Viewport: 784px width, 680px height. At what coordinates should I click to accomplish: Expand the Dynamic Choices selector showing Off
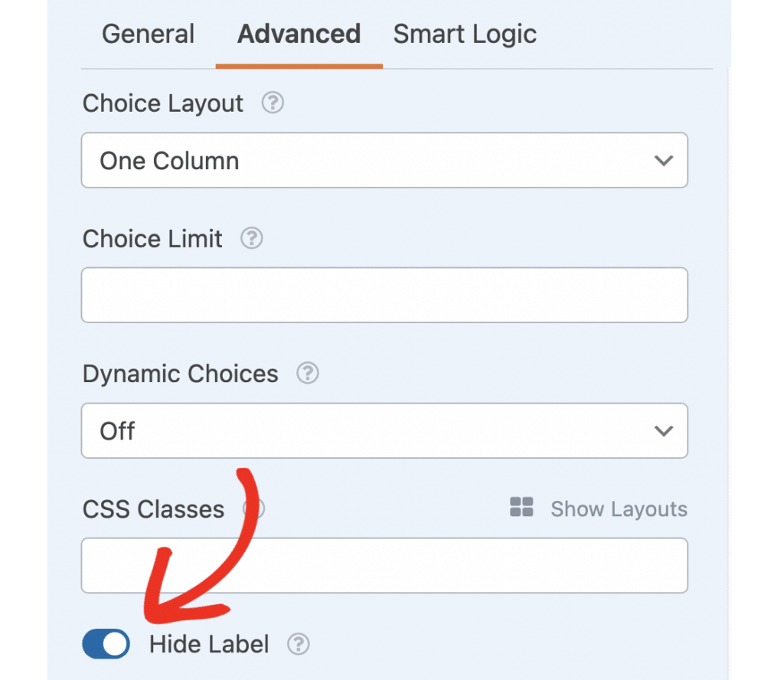[x=384, y=430]
